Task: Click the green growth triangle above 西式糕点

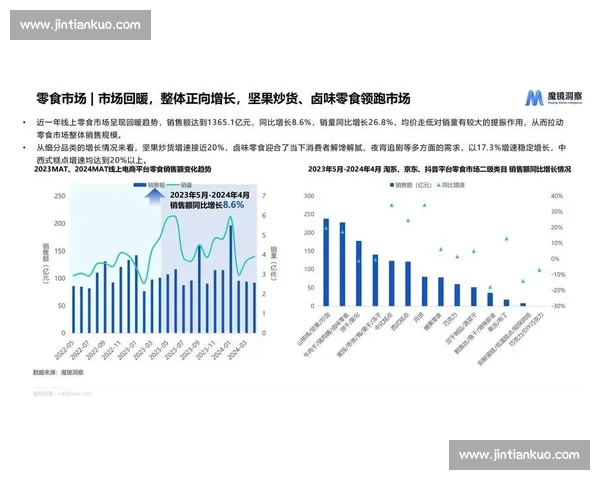Action: pos(408,220)
